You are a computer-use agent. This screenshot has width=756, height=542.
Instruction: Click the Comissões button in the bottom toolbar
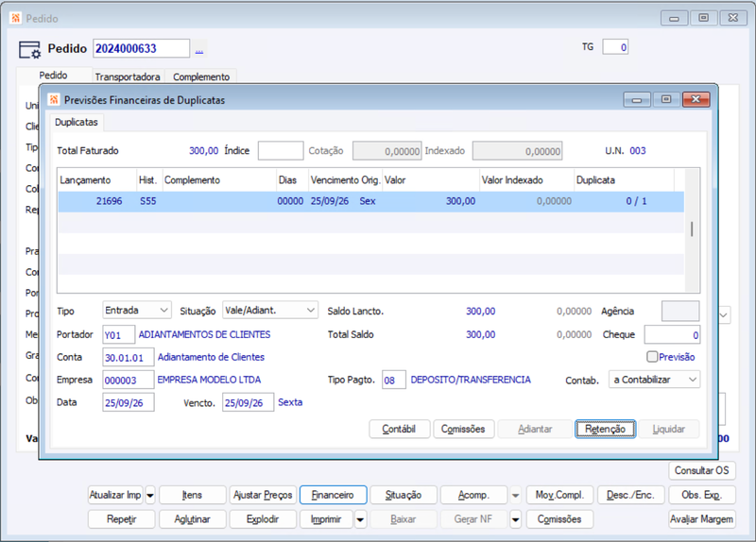559,519
